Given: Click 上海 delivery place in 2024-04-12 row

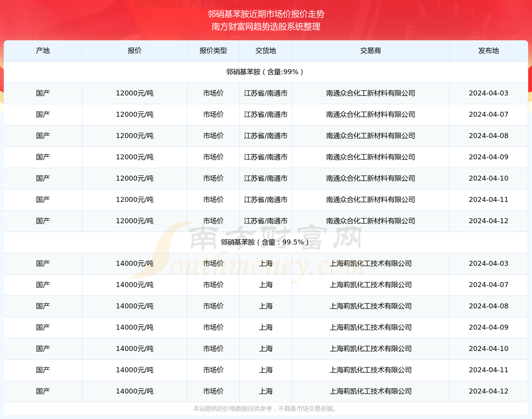Looking at the screenshot, I should point(266,391).
